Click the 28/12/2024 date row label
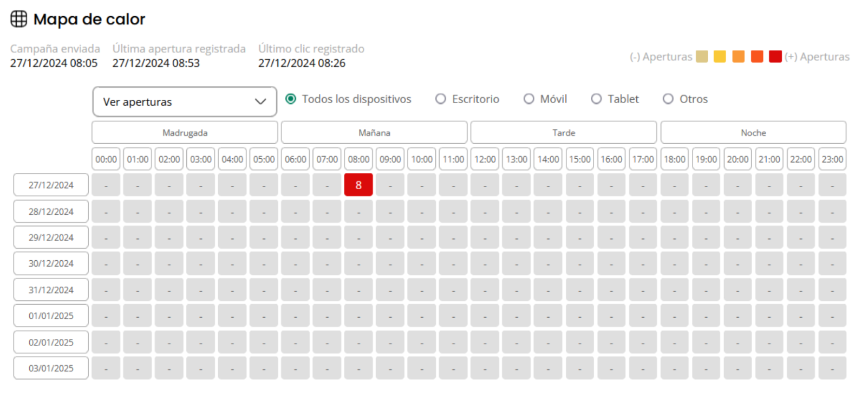Screen dimensions: 868x393 (x=51, y=211)
